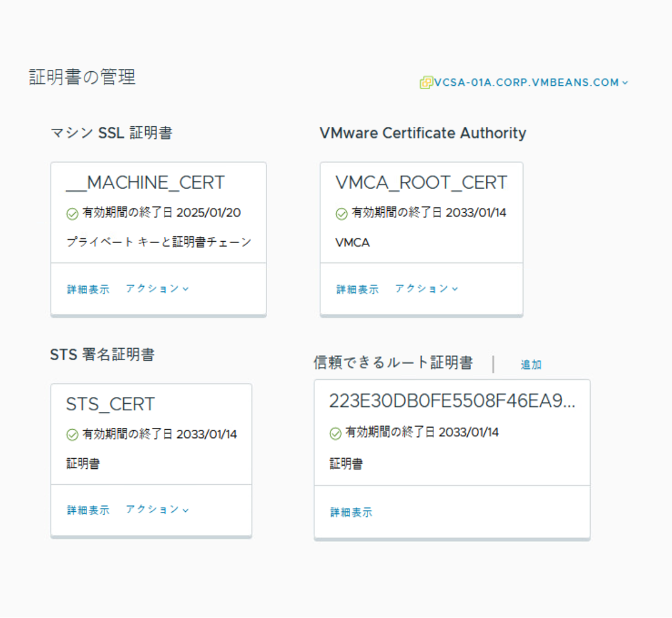Click the valid-status check icon on STS_CERT

click(72, 435)
